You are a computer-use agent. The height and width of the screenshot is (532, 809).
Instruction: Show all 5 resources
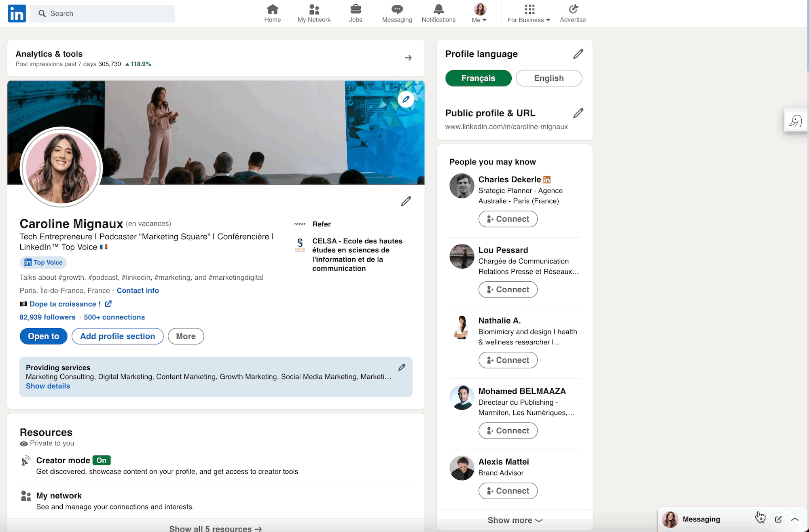click(x=216, y=528)
